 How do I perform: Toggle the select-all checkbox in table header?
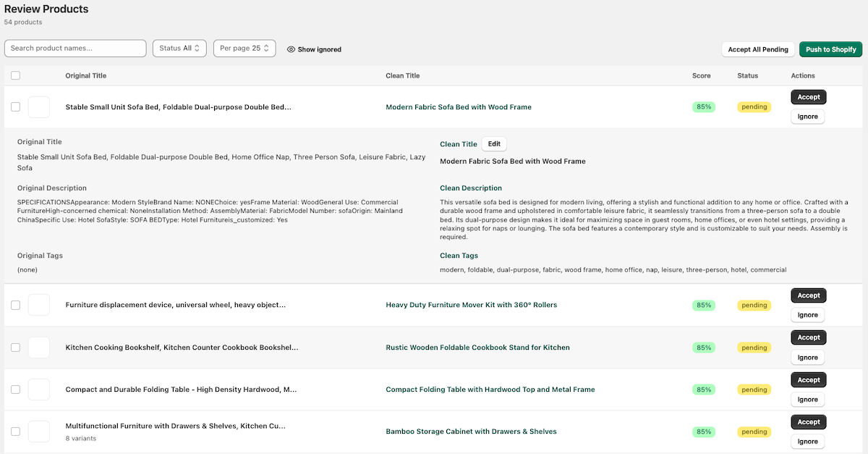point(16,75)
